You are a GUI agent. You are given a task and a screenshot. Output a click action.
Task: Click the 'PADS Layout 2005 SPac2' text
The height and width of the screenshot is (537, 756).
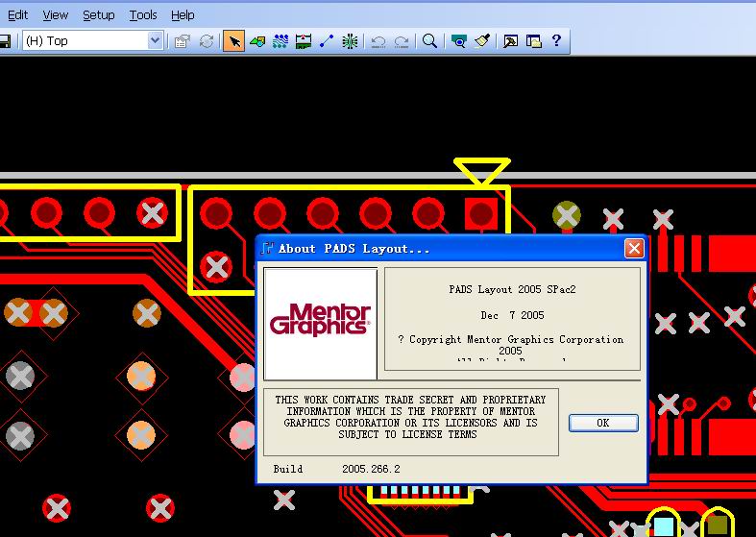[512, 289]
